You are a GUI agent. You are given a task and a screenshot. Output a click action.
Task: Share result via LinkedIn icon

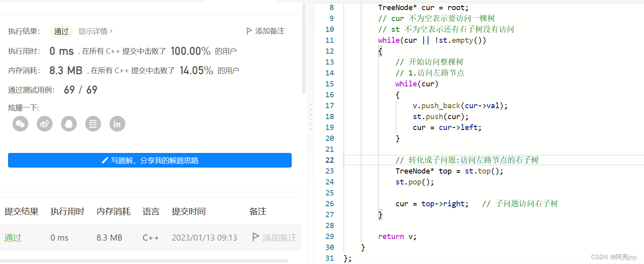[x=117, y=124]
